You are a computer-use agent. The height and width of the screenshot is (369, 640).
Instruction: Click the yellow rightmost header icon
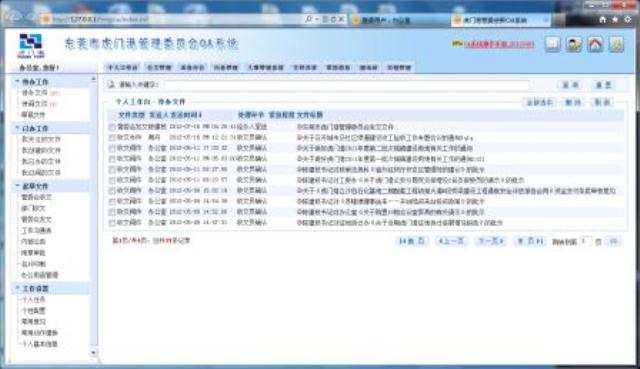[x=616, y=44]
